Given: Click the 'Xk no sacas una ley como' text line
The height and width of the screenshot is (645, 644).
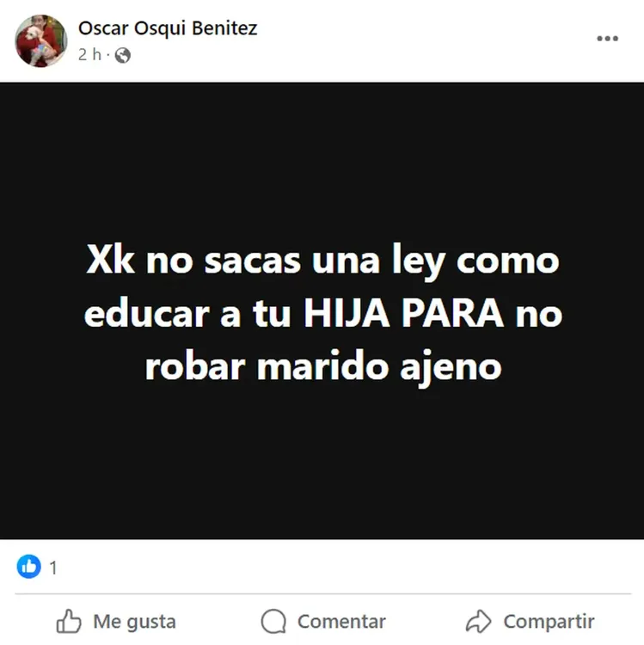Looking at the screenshot, I should (322, 261).
